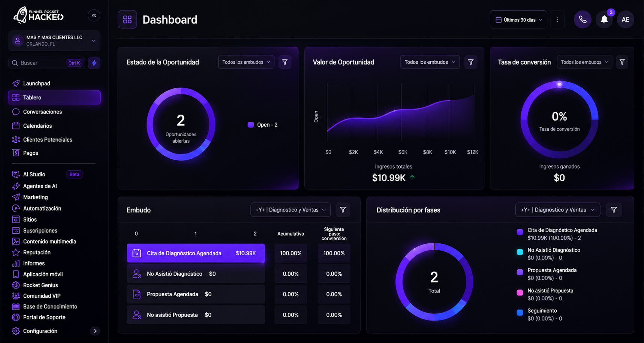The width and height of the screenshot is (644, 343).
Task: Click filter icon in Distribución por fases
Action: pyautogui.click(x=614, y=210)
